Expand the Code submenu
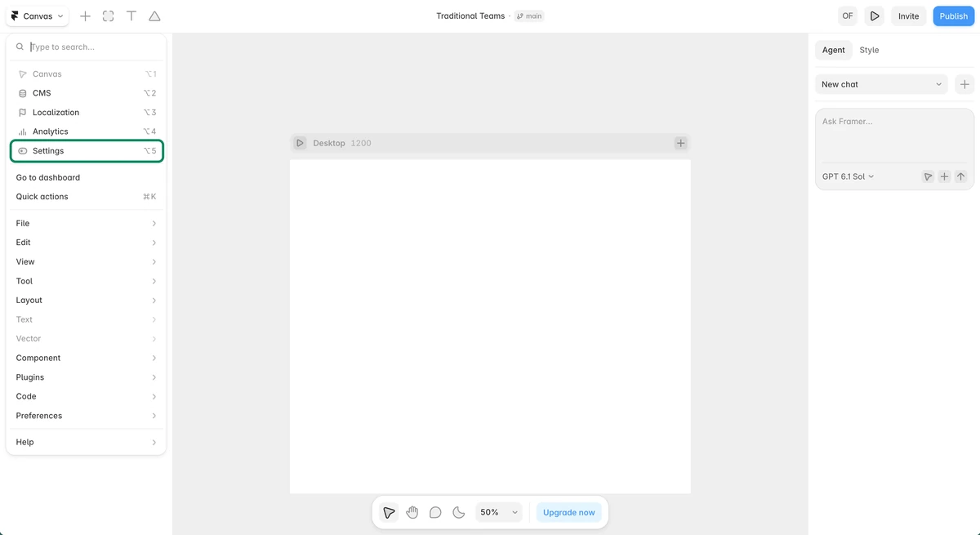 [86, 396]
